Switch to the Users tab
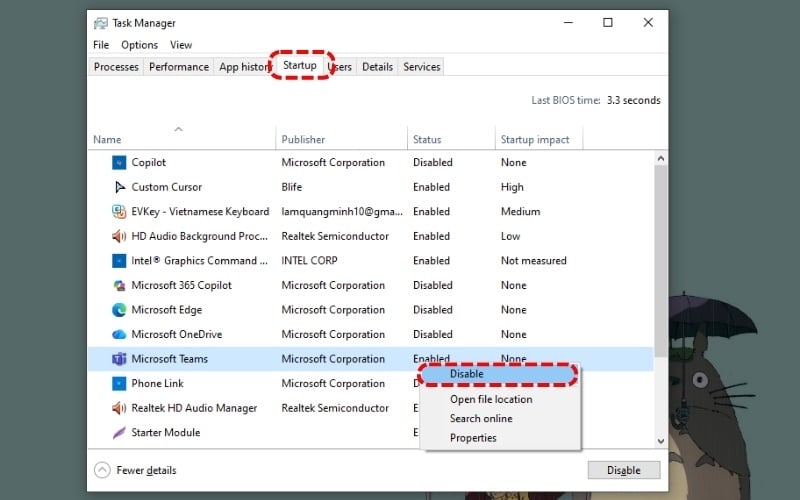Image resolution: width=800 pixels, height=500 pixels. pyautogui.click(x=341, y=67)
